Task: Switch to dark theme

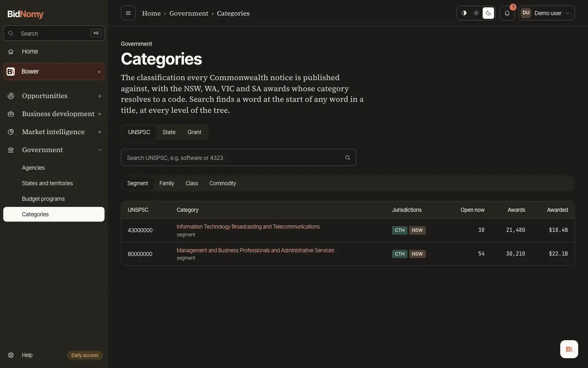Action: click(x=488, y=13)
